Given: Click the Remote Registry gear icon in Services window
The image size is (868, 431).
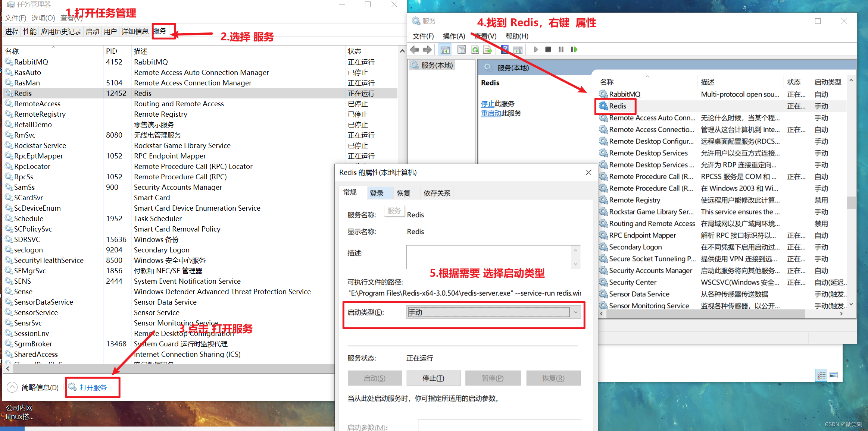Looking at the screenshot, I should 603,200.
